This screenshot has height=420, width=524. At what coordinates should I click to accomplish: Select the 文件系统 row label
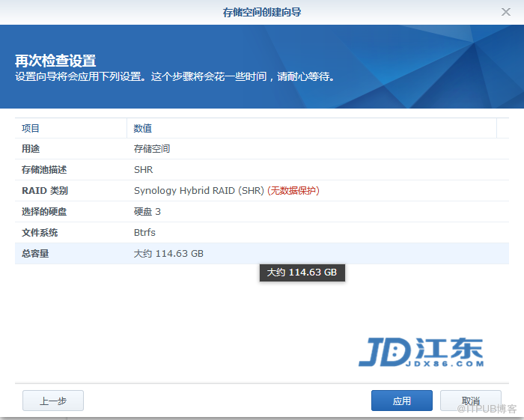[40, 233]
